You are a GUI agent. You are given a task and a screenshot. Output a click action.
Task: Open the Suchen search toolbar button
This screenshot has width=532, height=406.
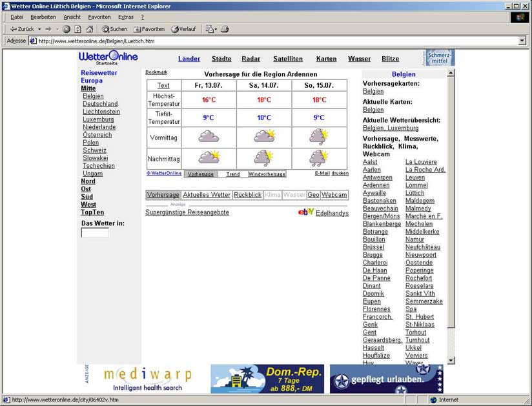pyautogui.click(x=114, y=29)
